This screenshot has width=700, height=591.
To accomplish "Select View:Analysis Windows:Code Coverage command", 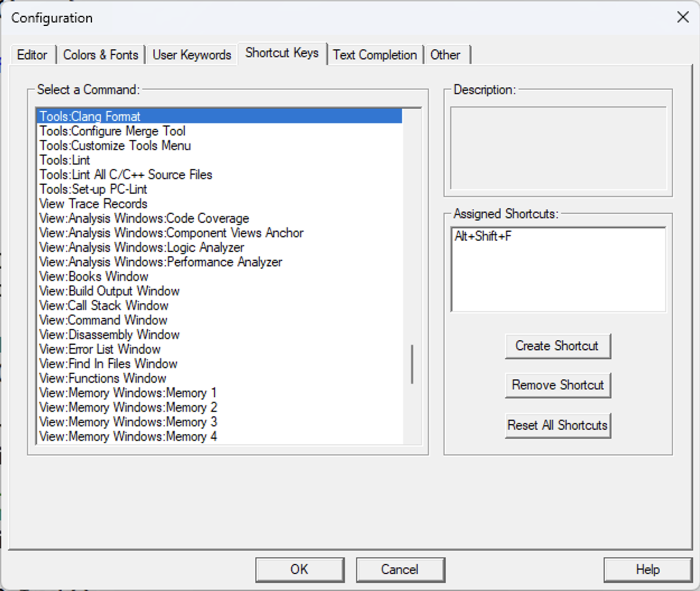I will (144, 218).
